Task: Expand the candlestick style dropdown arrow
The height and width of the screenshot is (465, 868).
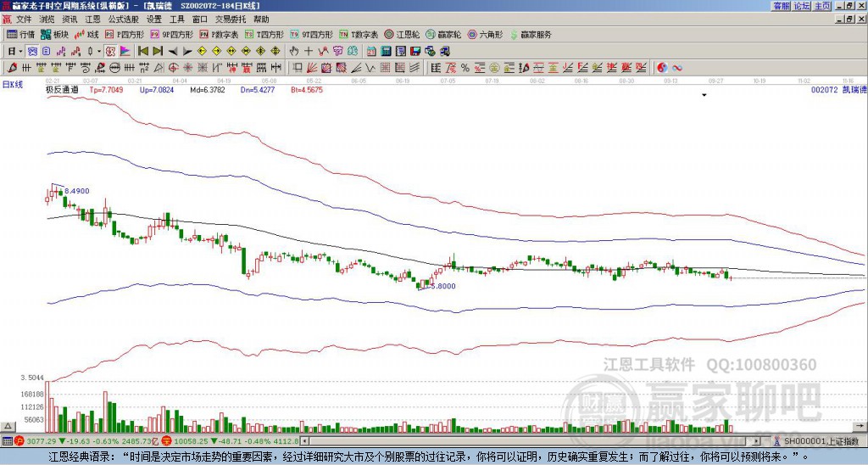Action: [x=99, y=52]
